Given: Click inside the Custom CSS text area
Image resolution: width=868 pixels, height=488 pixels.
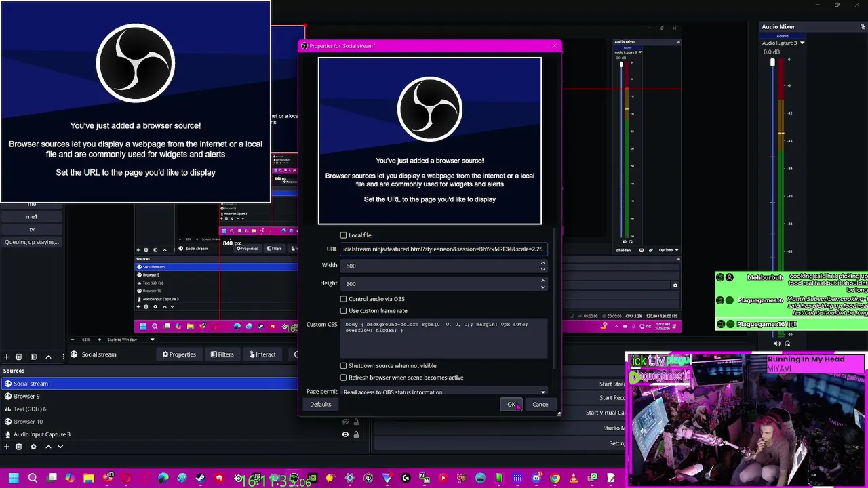Looking at the screenshot, I should [444, 338].
